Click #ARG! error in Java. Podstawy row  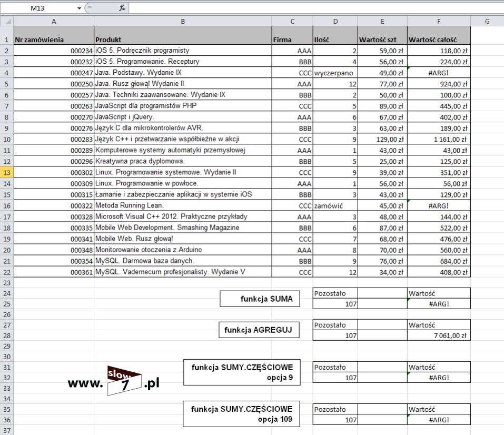[439, 73]
